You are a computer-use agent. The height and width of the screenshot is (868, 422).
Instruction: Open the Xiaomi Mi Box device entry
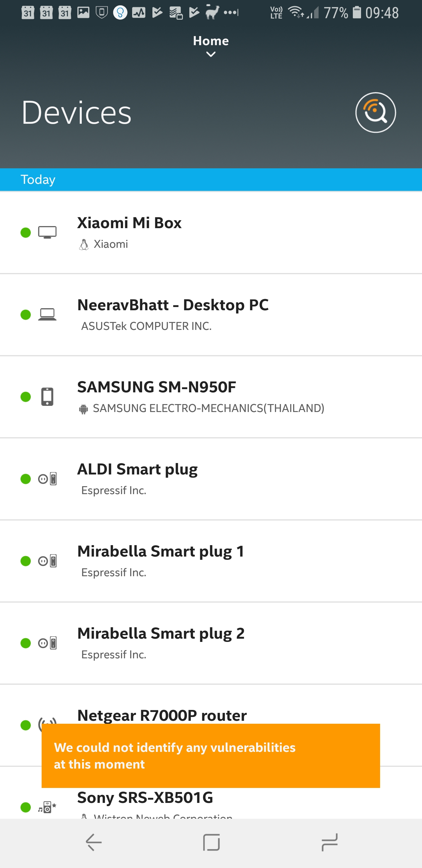pos(211,233)
